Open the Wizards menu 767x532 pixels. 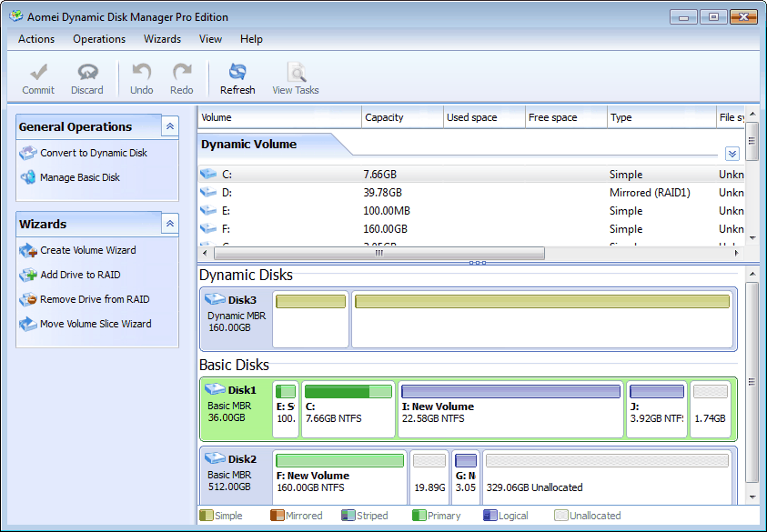(x=162, y=39)
